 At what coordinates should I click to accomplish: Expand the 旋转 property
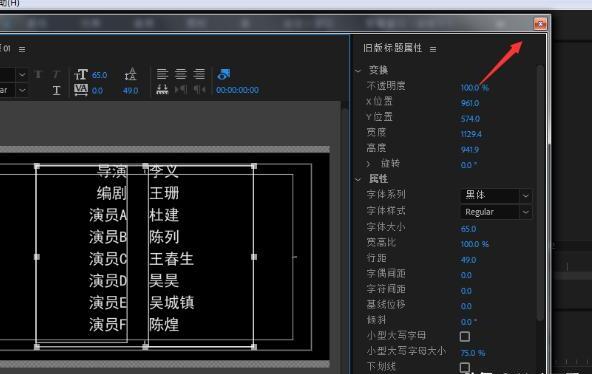click(x=368, y=163)
